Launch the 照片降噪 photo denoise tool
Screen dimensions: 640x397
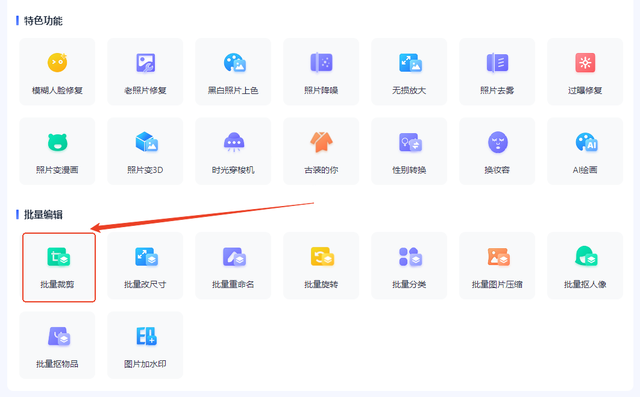click(321, 72)
